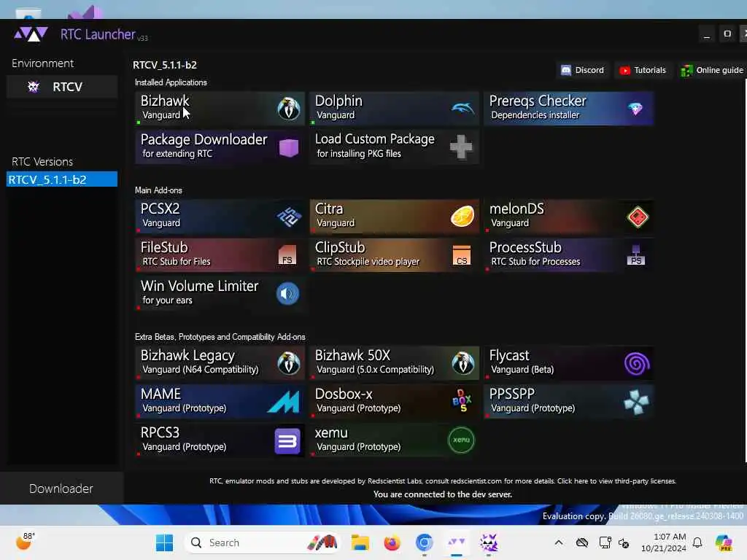Click the Win Volume Limiter speaker icon
Image resolution: width=747 pixels, height=560 pixels.
point(287,293)
